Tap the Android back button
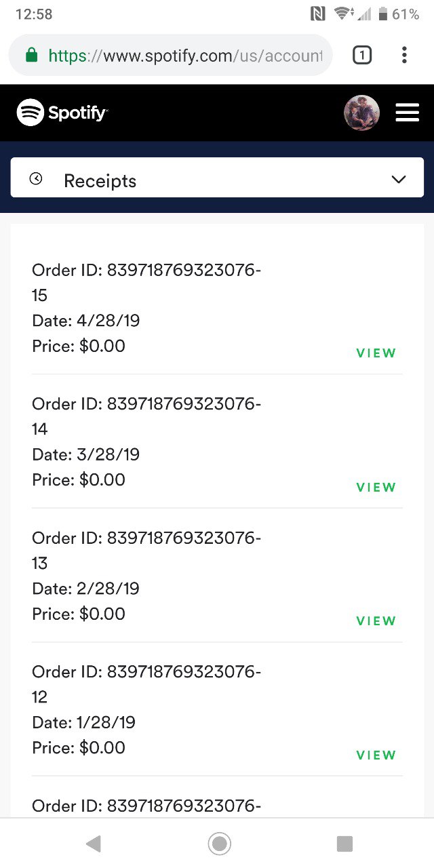The width and height of the screenshot is (434, 868). (94, 844)
